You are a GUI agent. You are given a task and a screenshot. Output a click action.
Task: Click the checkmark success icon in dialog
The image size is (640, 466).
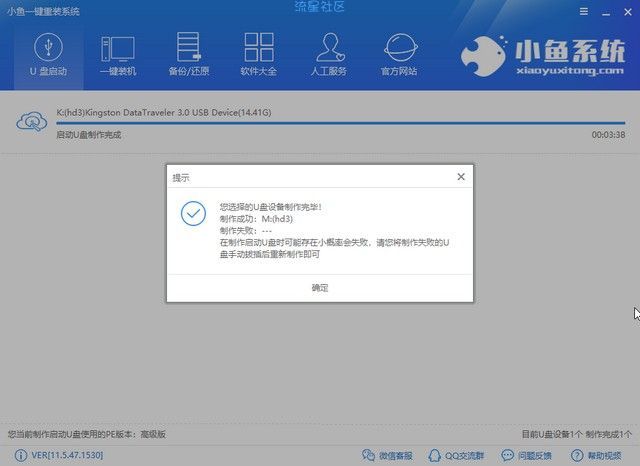click(x=193, y=213)
